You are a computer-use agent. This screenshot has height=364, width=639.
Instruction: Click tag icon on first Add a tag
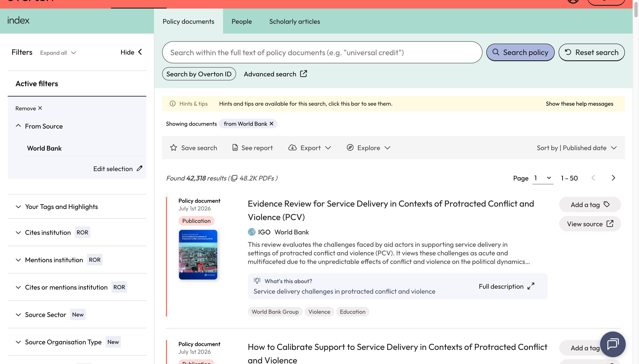click(x=607, y=204)
